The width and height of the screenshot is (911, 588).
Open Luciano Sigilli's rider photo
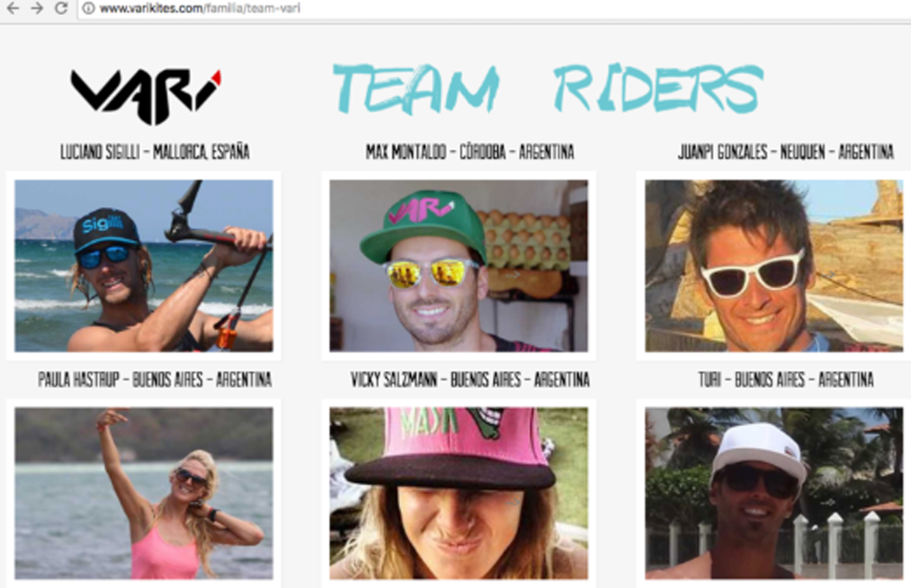point(144,265)
